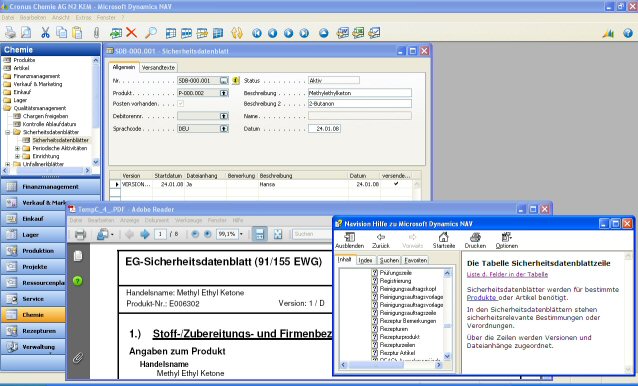Viewport: 638px width, 386px height.
Task: Click the Adobe Reader pages panel icon
Action: 78,255
